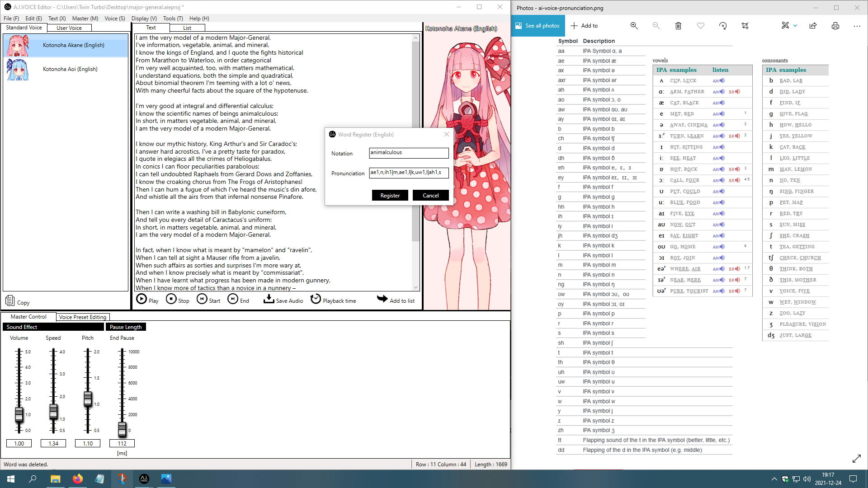Jump to Start of text icon
The image size is (868, 488).
click(202, 299)
